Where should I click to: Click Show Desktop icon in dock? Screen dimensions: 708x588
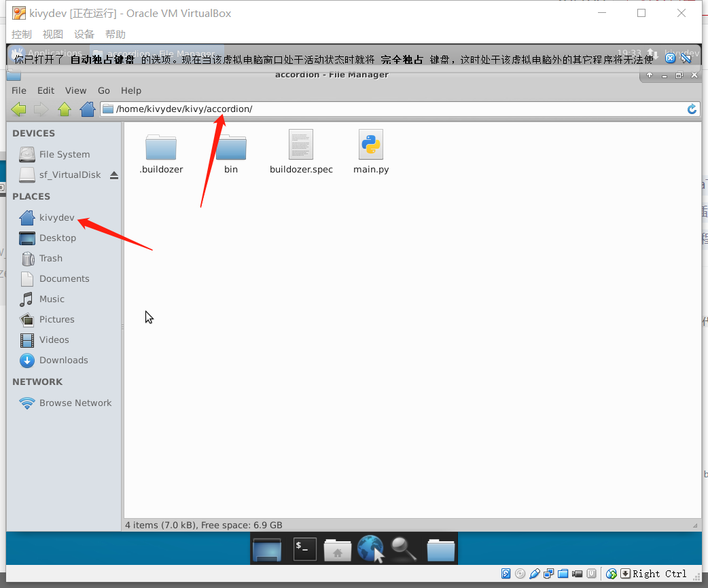tap(267, 549)
